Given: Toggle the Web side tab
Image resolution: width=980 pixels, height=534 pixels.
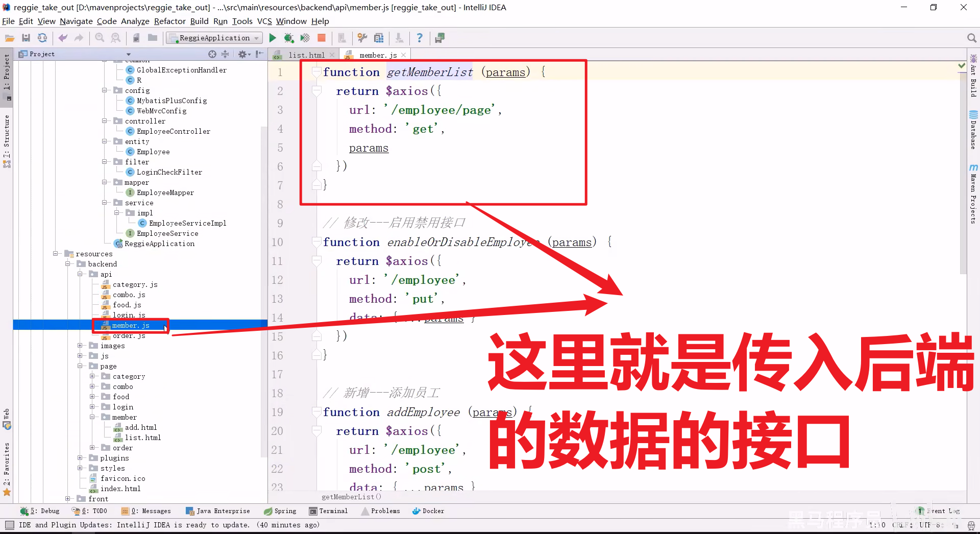Looking at the screenshot, I should point(7,419).
